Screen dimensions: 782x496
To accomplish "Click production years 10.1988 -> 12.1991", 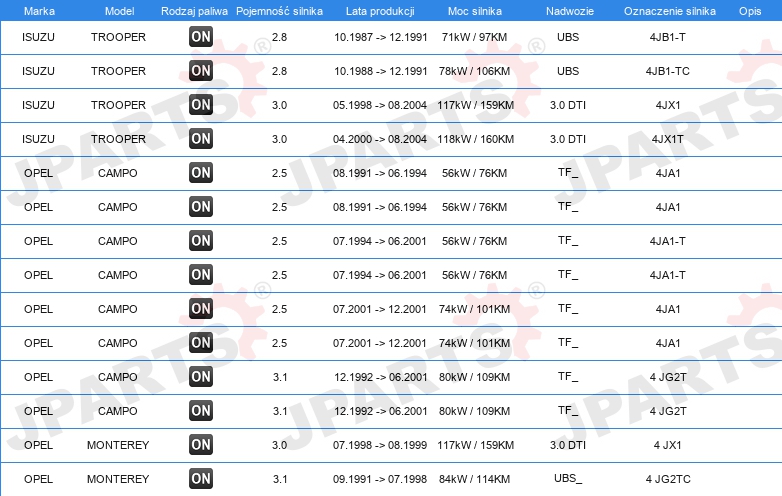I will 381,71.
